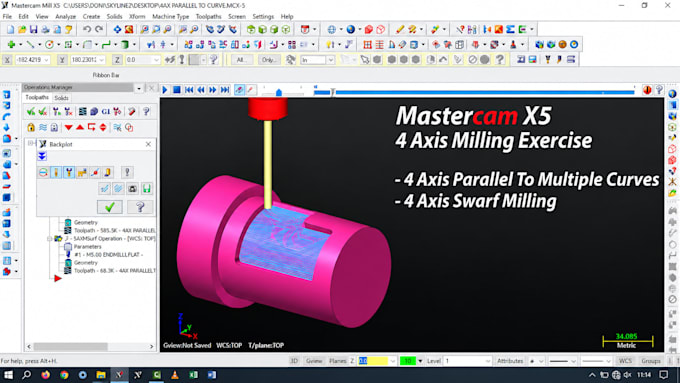The height and width of the screenshot is (383, 680).
Task: Open the Y coordinate dropdown
Action: pyautogui.click(x=101, y=60)
